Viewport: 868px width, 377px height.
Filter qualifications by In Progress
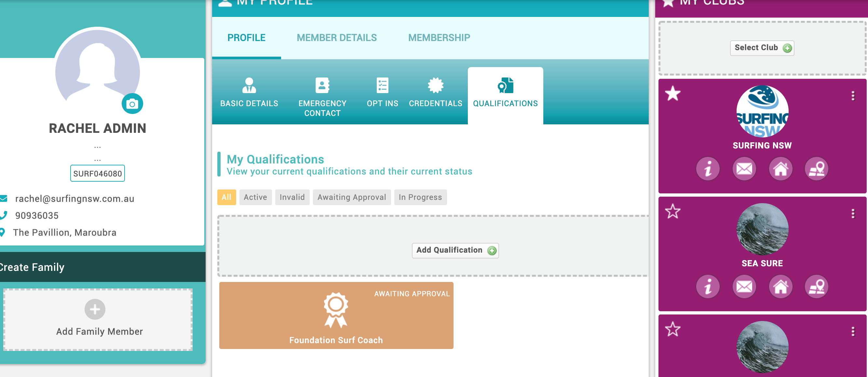click(420, 197)
